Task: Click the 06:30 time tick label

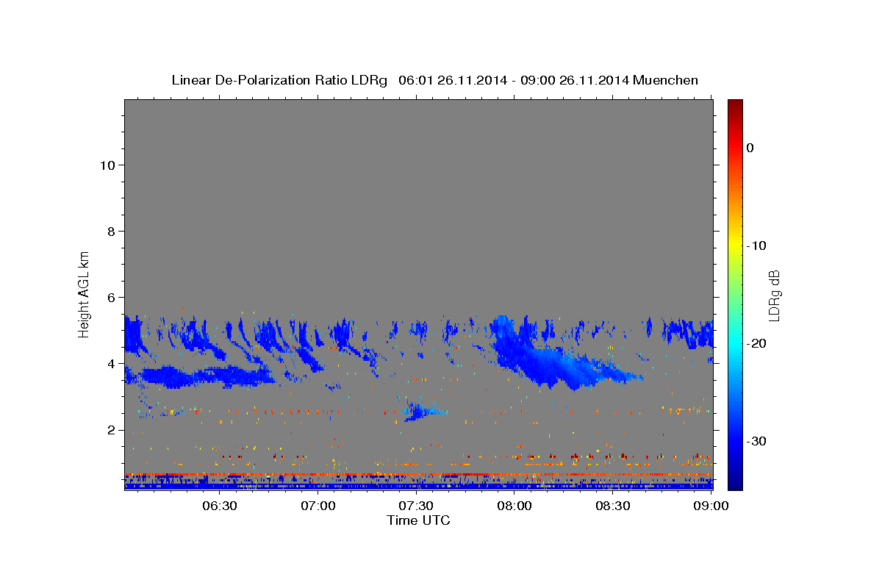Action: [x=220, y=506]
